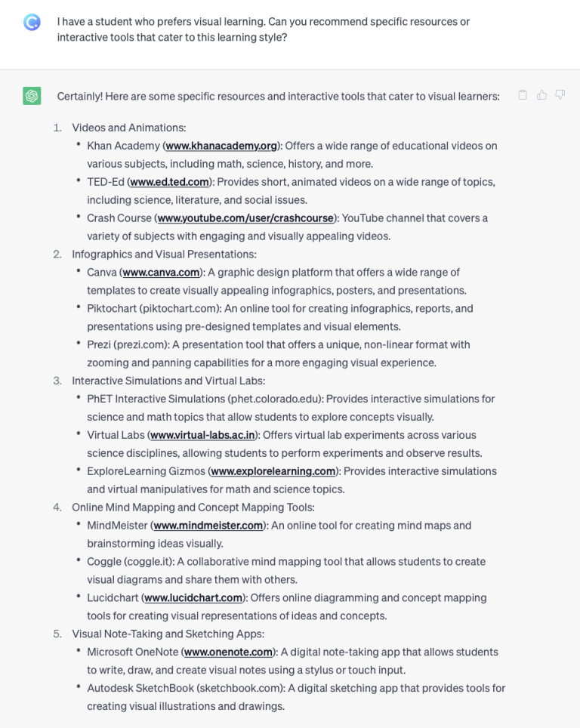The height and width of the screenshot is (728, 580).
Task: Click the user avatar icon
Action: coord(32,22)
